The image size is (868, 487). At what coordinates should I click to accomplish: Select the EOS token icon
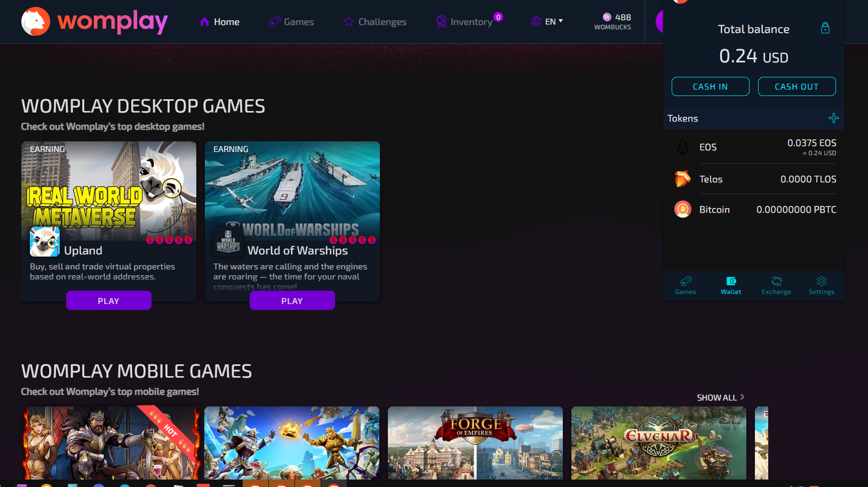(x=683, y=147)
